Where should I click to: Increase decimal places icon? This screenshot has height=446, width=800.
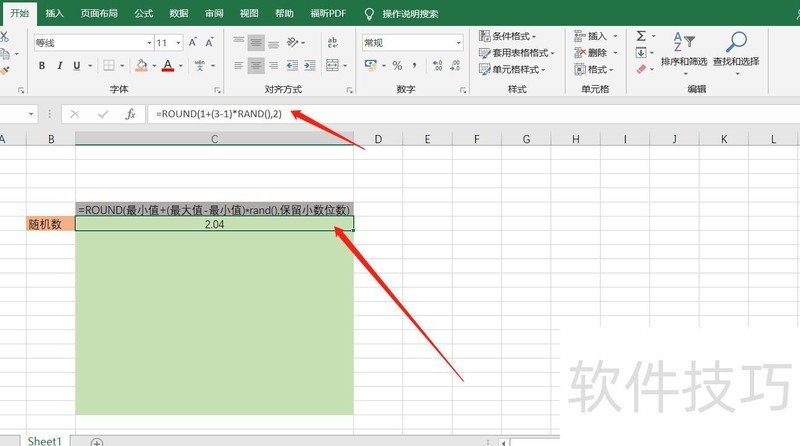(437, 65)
